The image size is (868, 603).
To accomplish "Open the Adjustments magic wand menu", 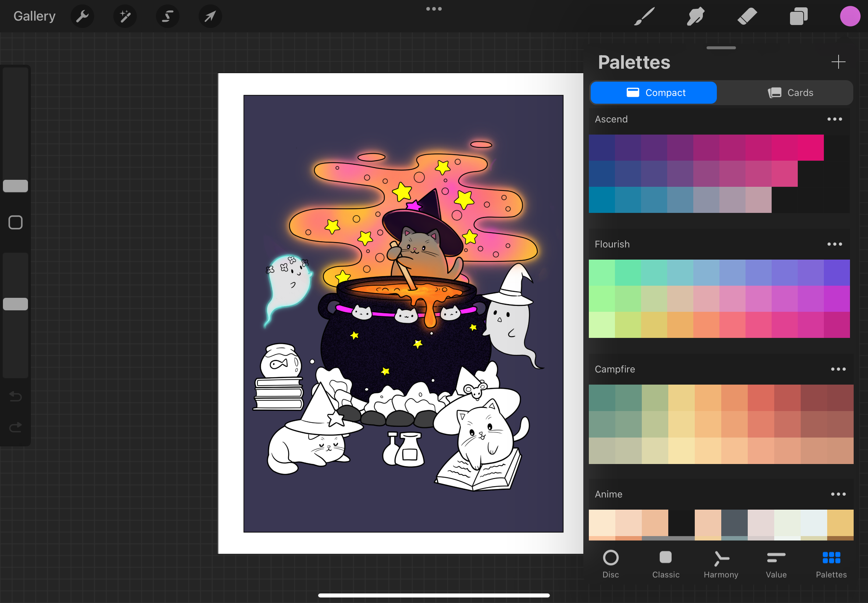I will tap(125, 16).
